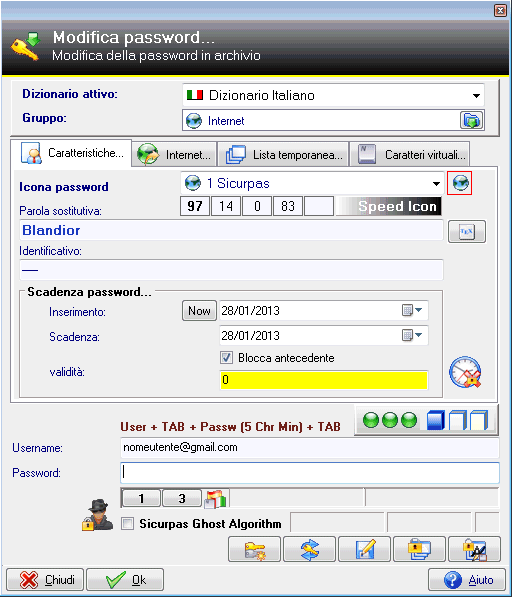Open the Icona password Sicurpas dropdown
Screen dimensions: 512x597
tap(436, 184)
